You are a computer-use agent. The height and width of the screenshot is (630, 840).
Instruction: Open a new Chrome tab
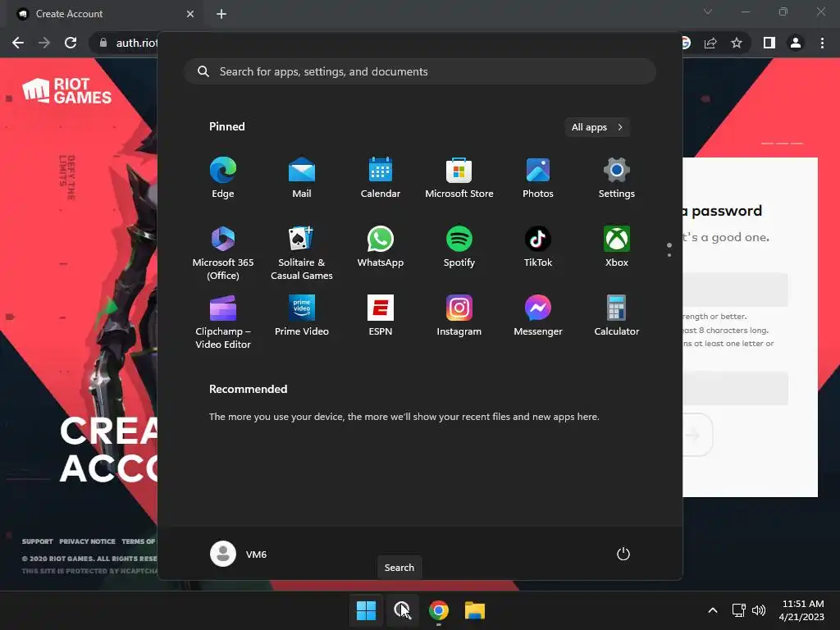click(221, 14)
